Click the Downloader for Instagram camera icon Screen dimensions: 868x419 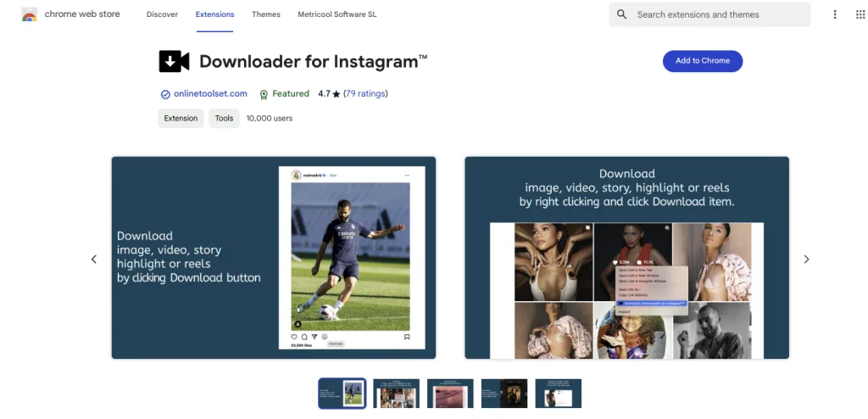click(174, 61)
